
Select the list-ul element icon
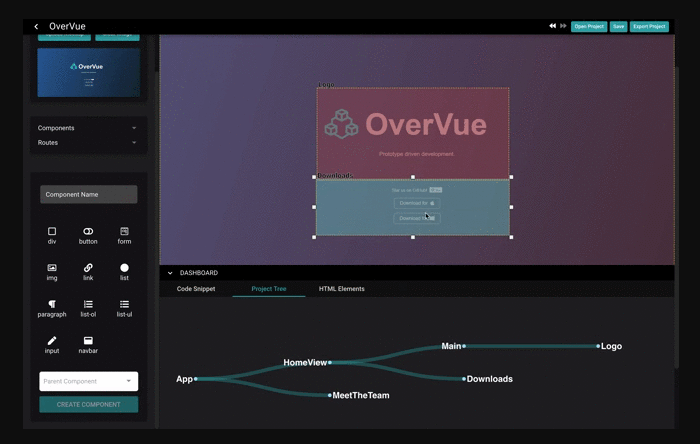tap(124, 304)
